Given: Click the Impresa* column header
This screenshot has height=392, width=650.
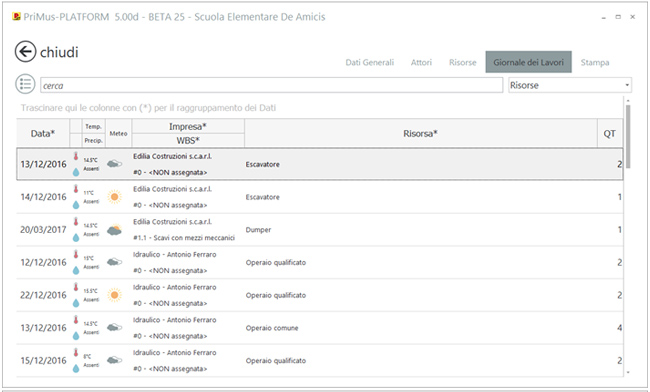Looking at the screenshot, I should [188, 126].
